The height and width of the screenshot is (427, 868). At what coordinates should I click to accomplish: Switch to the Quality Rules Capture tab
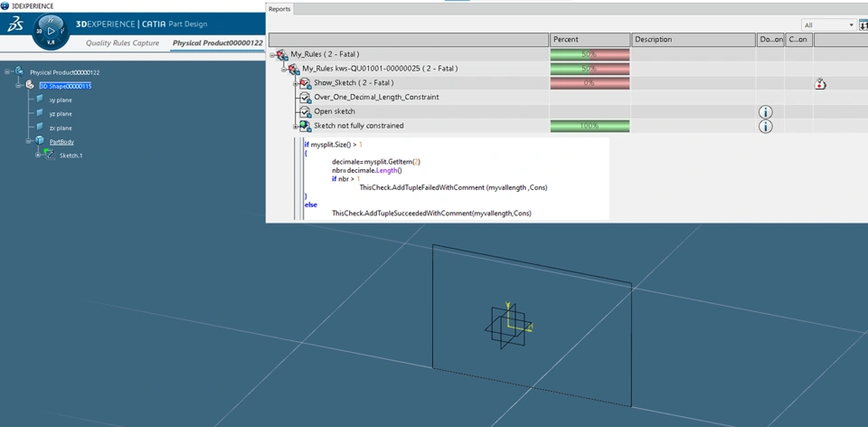(x=122, y=43)
